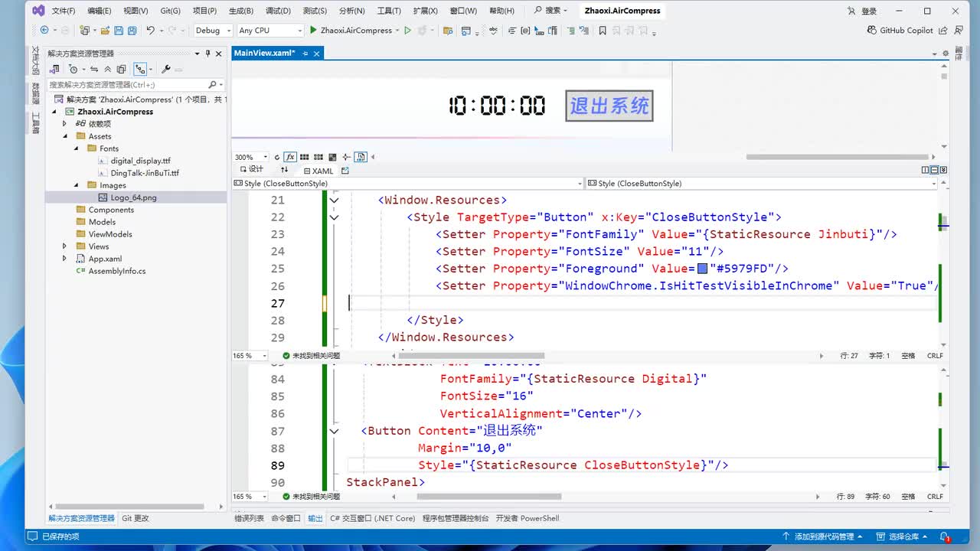Collapse all nodes in Solution Explorer
The width and height of the screenshot is (980, 551).
(108, 70)
